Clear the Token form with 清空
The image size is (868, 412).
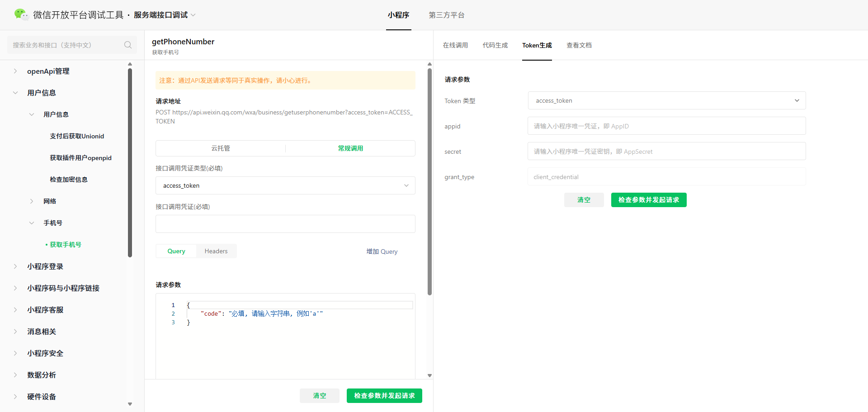click(x=584, y=200)
